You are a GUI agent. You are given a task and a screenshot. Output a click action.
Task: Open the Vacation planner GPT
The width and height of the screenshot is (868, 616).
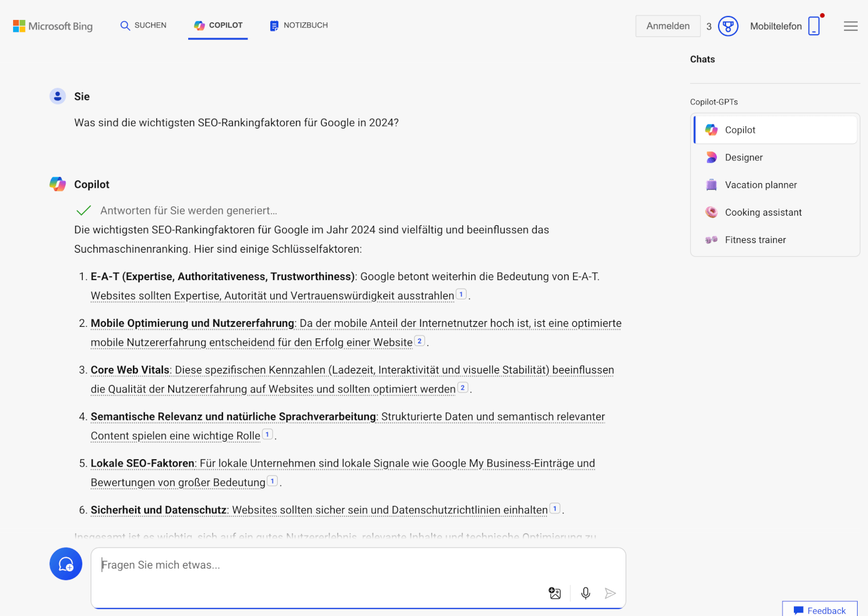click(776, 185)
